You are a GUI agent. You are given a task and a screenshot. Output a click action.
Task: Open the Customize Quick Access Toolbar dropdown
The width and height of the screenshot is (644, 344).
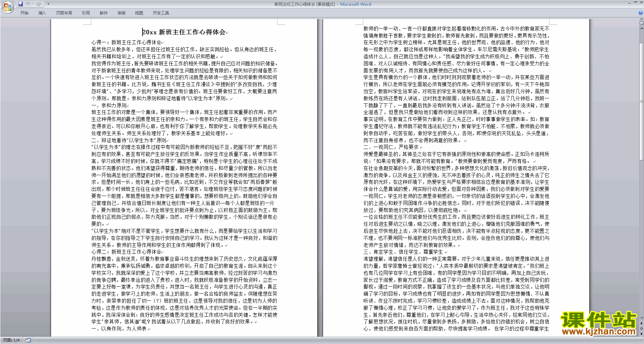pyautogui.click(x=48, y=4)
